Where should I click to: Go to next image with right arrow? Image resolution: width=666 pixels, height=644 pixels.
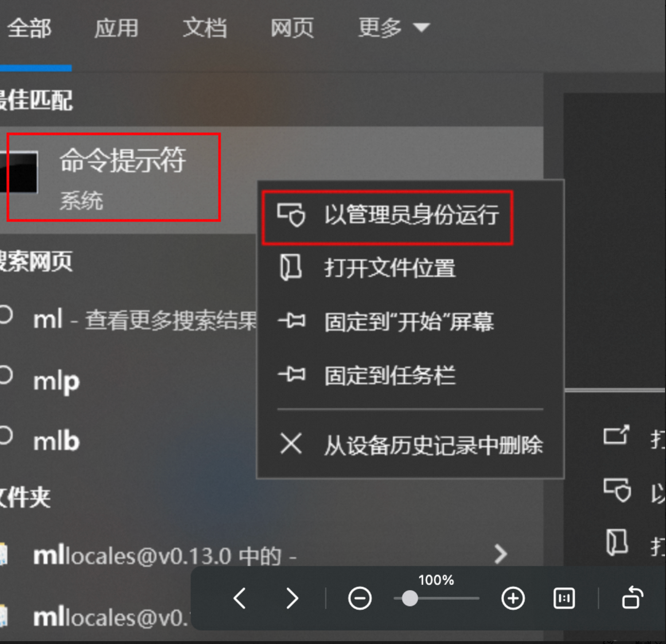coord(292,598)
